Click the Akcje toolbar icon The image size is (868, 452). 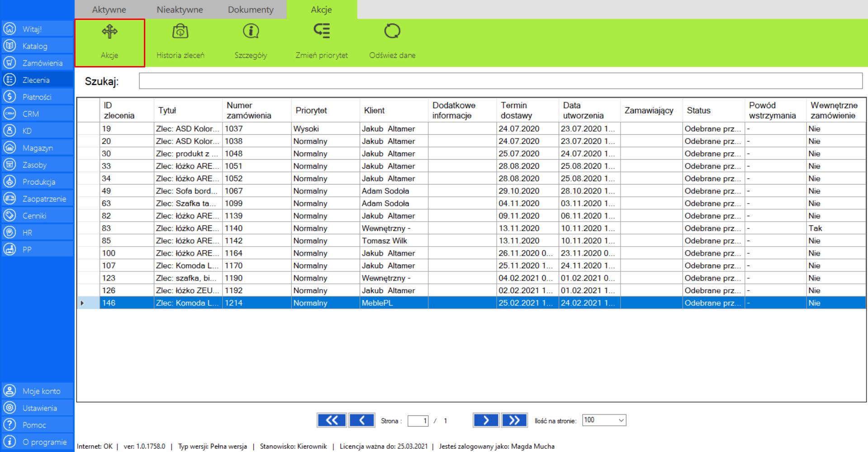[x=109, y=32]
